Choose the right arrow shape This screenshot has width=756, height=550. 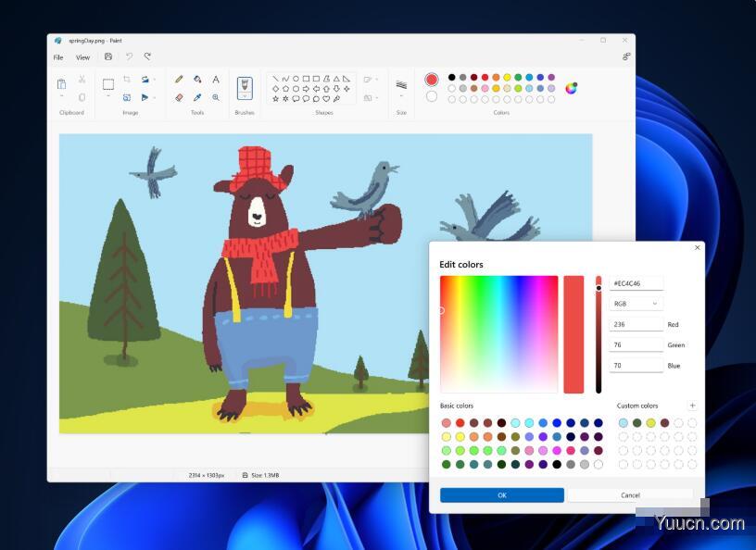(306, 89)
